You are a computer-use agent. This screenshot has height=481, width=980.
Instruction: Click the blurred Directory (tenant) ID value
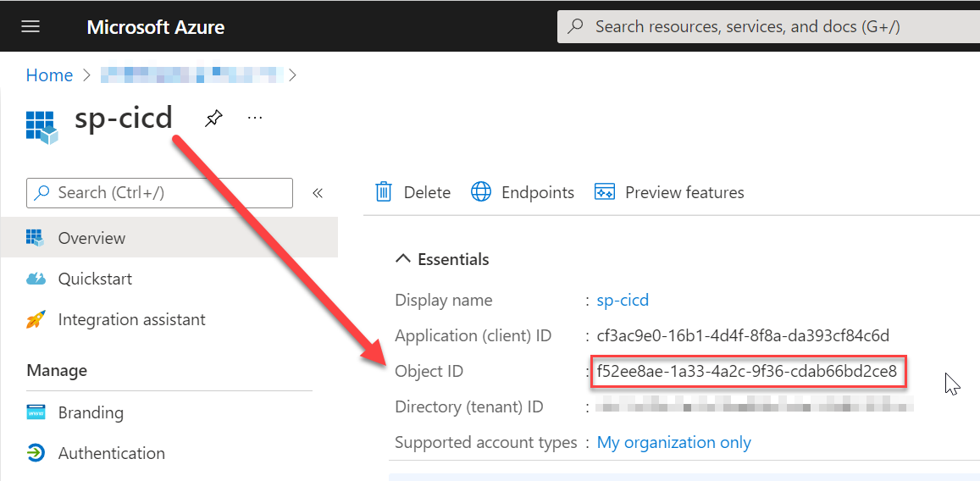[x=755, y=403]
